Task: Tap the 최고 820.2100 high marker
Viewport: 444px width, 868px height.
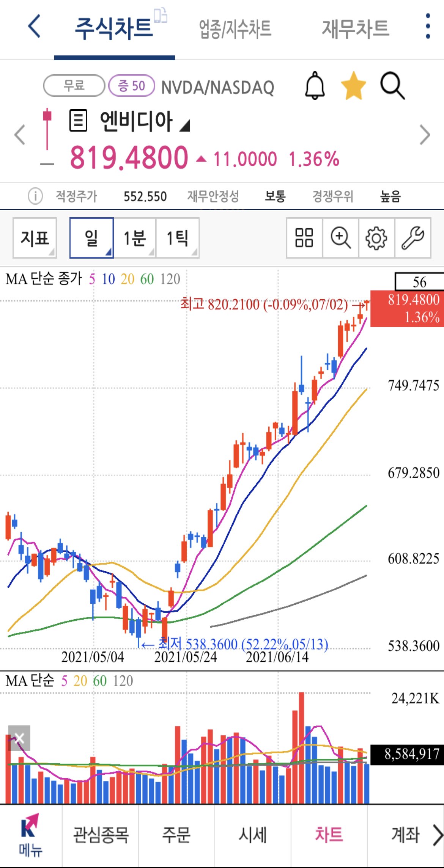Action: [264, 304]
